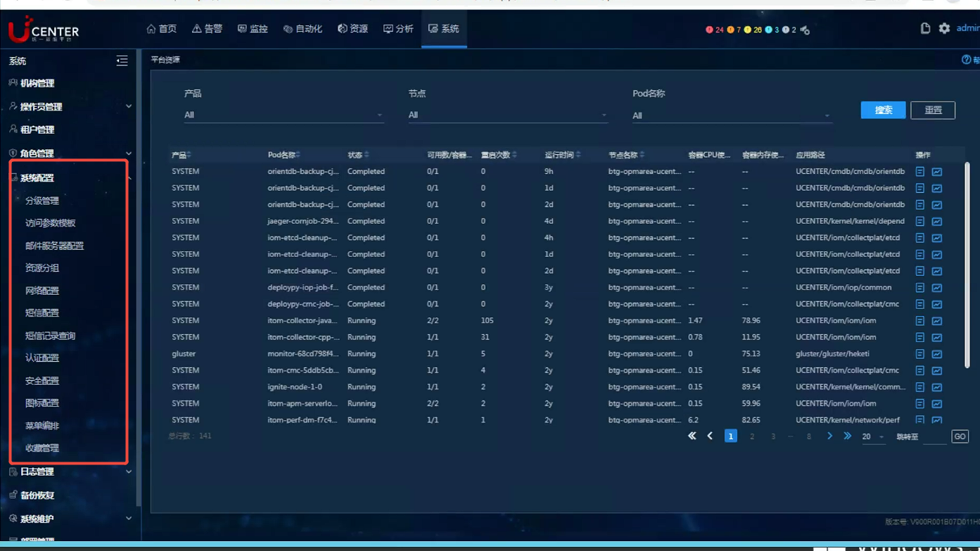980x551 pixels.
Task: Go to the 首页 tab
Action: (x=162, y=29)
